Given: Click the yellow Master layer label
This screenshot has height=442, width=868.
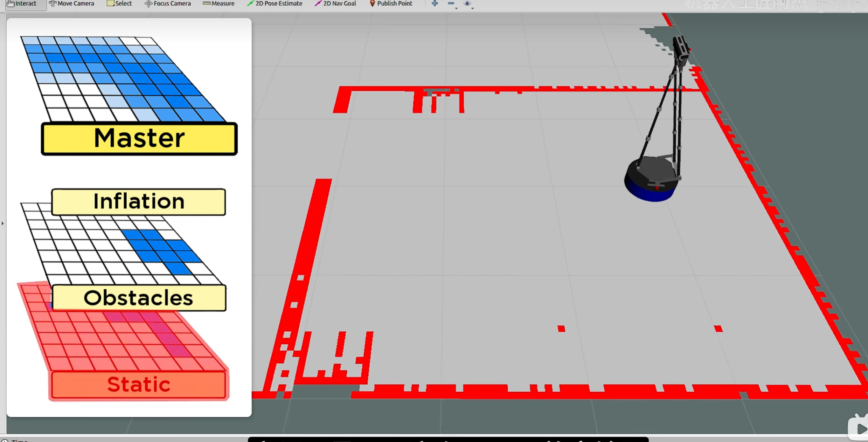Looking at the screenshot, I should tap(139, 138).
